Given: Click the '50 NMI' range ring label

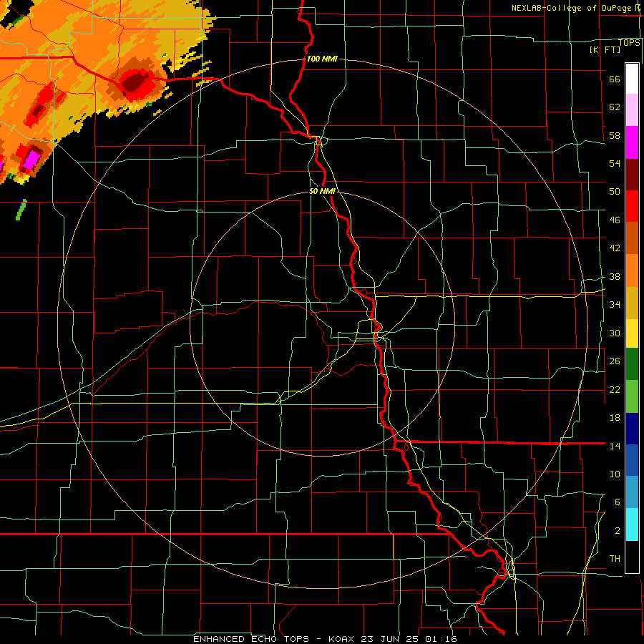Looking at the screenshot, I should click(321, 191).
